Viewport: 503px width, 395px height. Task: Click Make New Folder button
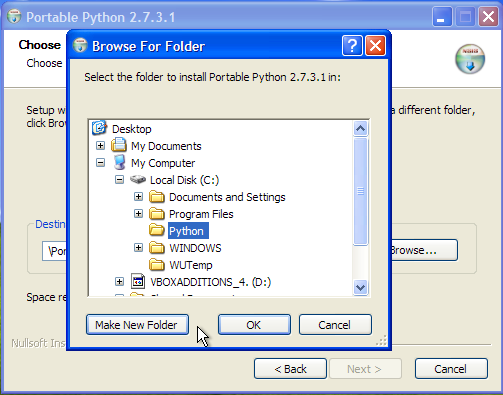coord(137,325)
